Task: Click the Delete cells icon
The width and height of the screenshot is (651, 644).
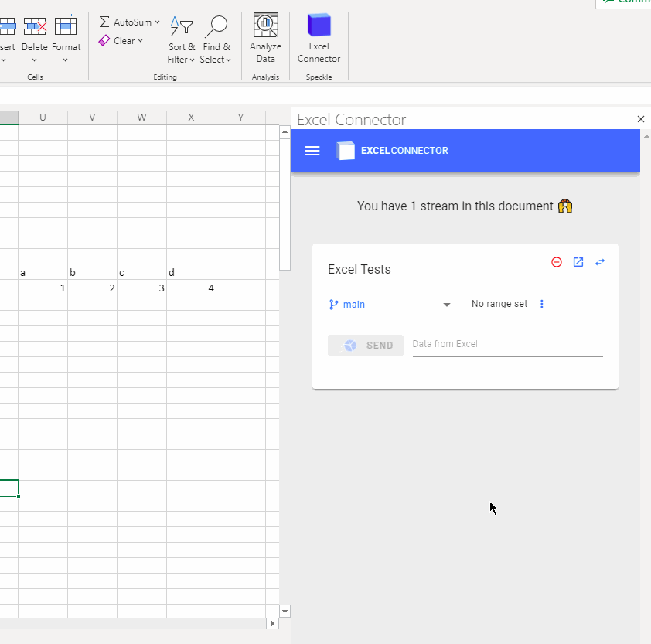Action: (x=35, y=26)
